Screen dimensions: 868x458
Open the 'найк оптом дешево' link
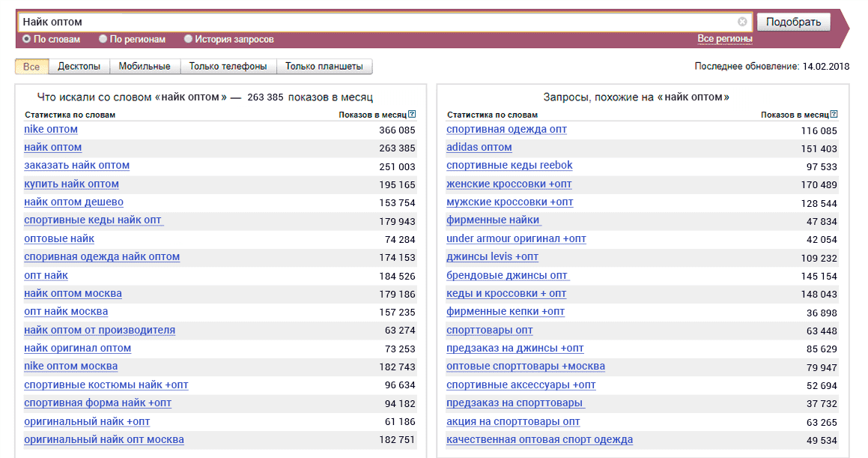click(x=73, y=202)
